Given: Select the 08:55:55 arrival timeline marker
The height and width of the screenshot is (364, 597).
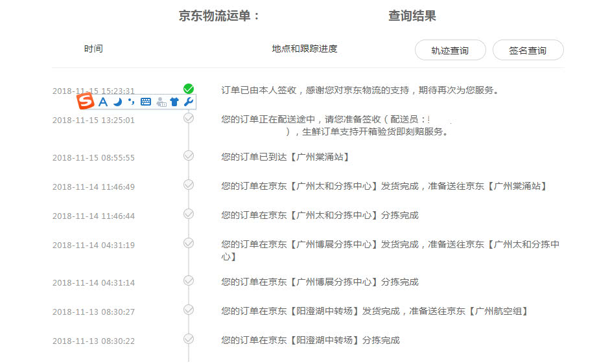Looking at the screenshot, I should pos(189,155).
